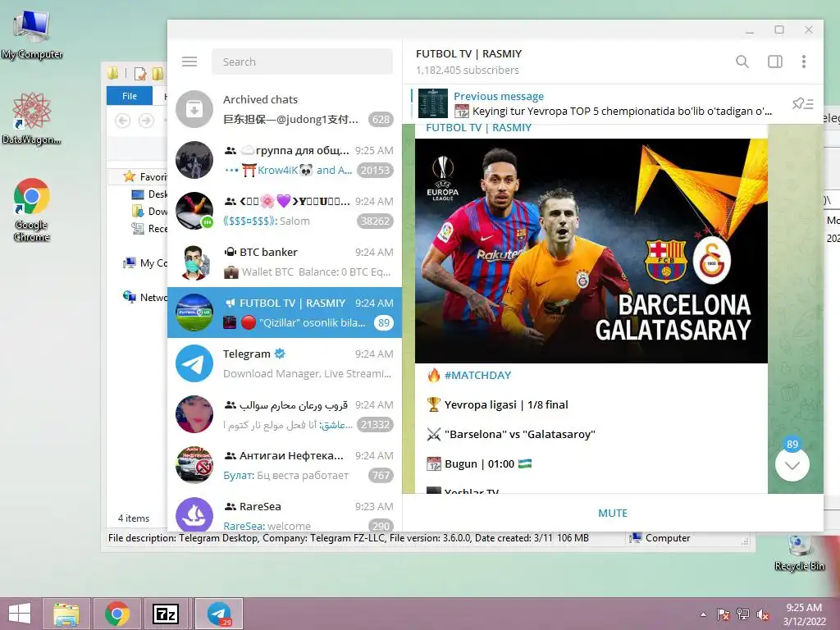Select Network in Explorer navigation tree
The height and width of the screenshot is (630, 840).
point(145,297)
